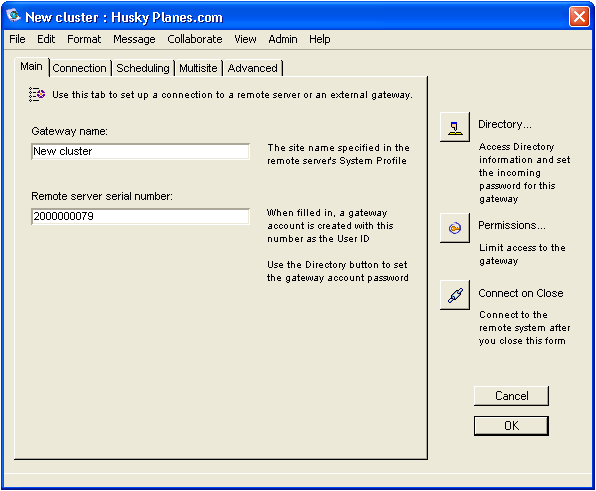Switch to the Advanced tab
This screenshot has height=491, width=596.
tap(253, 68)
